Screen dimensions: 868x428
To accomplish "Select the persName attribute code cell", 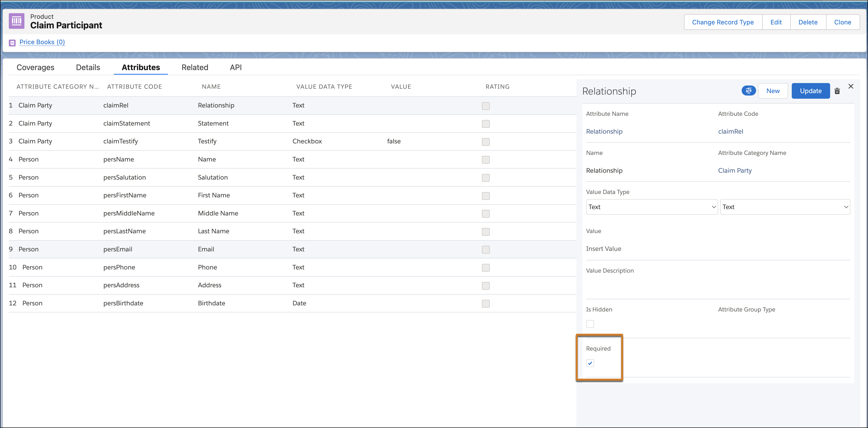I will (x=118, y=159).
